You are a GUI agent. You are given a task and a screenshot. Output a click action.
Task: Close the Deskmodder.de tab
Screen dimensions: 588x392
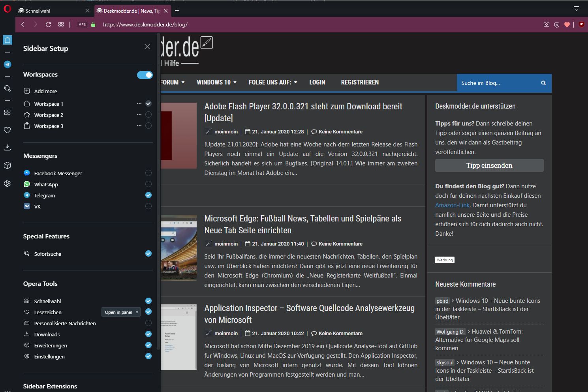[x=166, y=11]
